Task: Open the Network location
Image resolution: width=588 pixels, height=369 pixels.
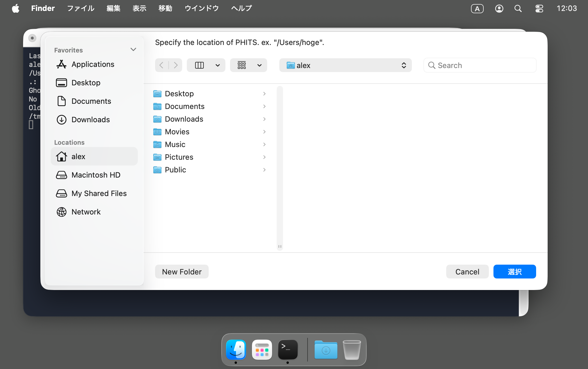Action: tap(86, 212)
